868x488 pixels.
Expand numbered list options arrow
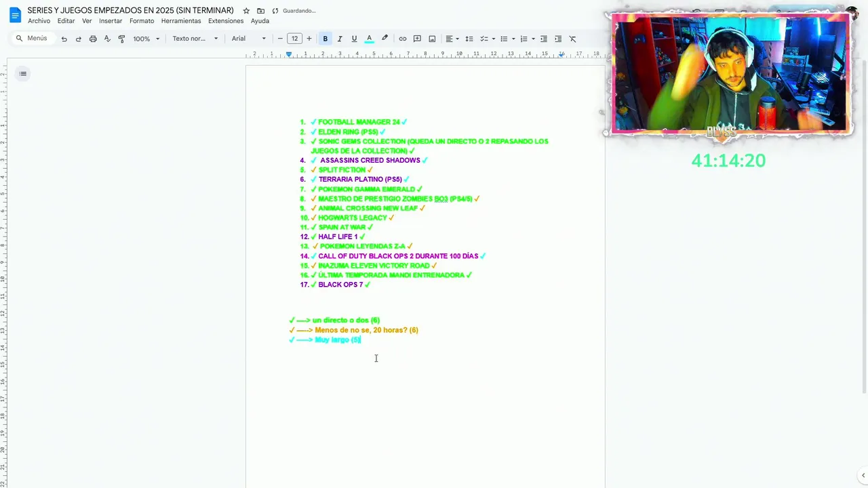point(533,39)
